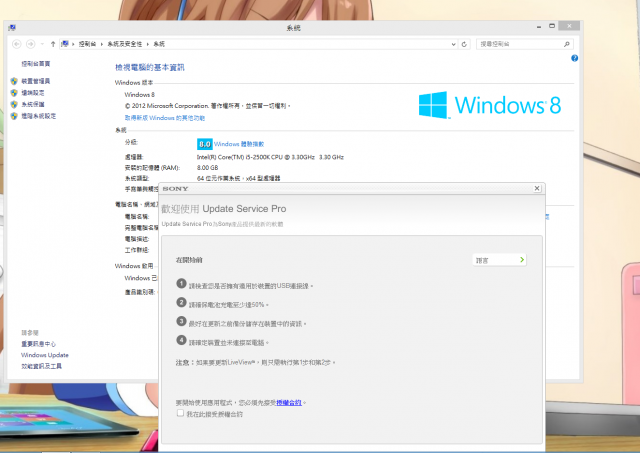
Task: Open 效能資訊及工具 link
Action: pos(41,366)
